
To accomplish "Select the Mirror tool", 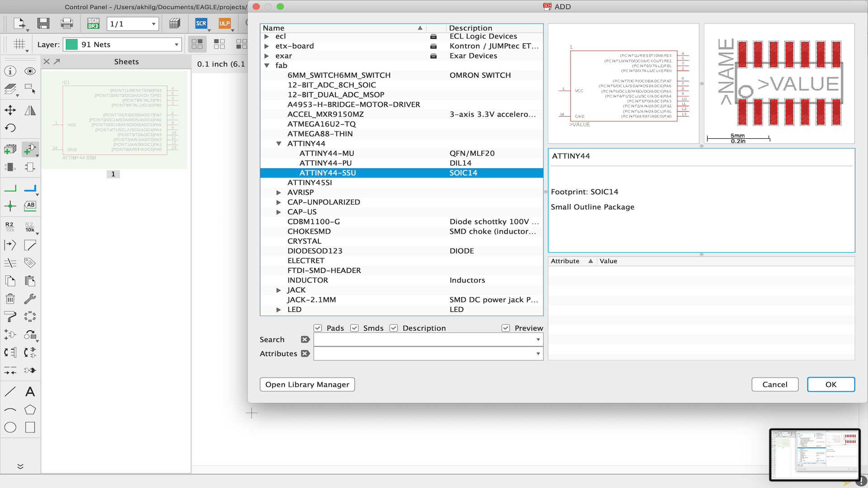I will point(30,110).
